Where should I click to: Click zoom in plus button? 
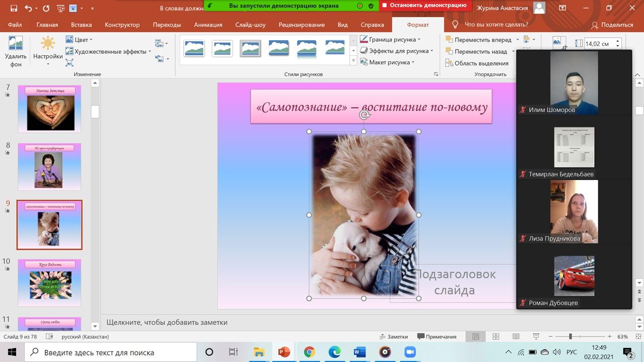610,336
